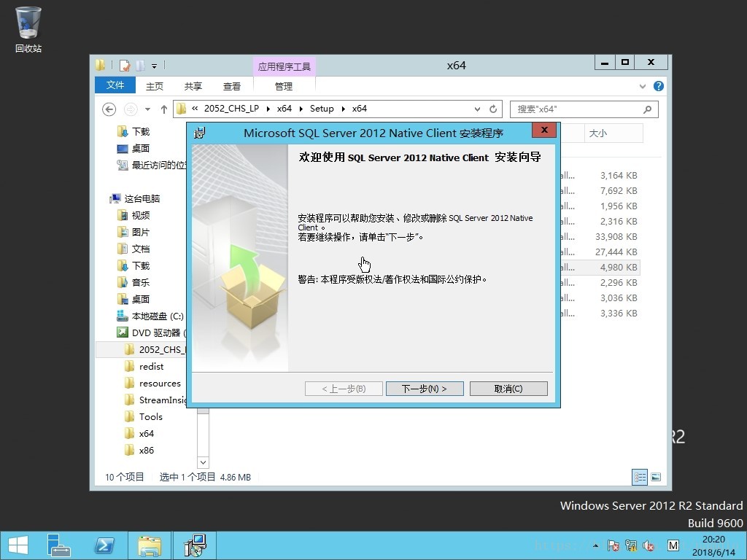
Task: Click the volume speaker icon in the tray
Action: [649, 545]
